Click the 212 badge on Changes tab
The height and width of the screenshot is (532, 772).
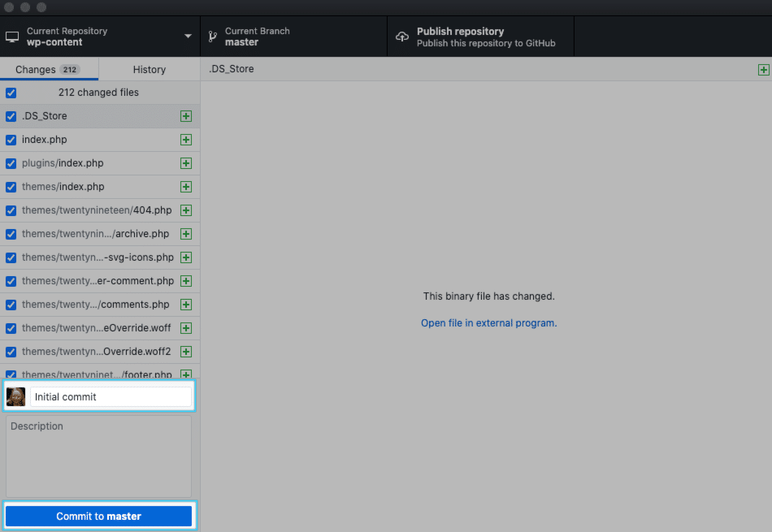[70, 69]
